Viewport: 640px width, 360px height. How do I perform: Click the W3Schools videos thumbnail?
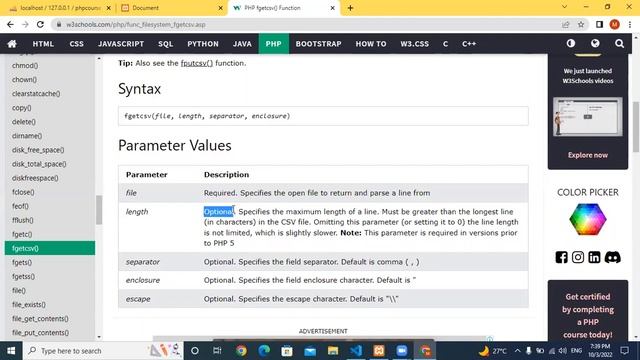pyautogui.click(x=588, y=117)
